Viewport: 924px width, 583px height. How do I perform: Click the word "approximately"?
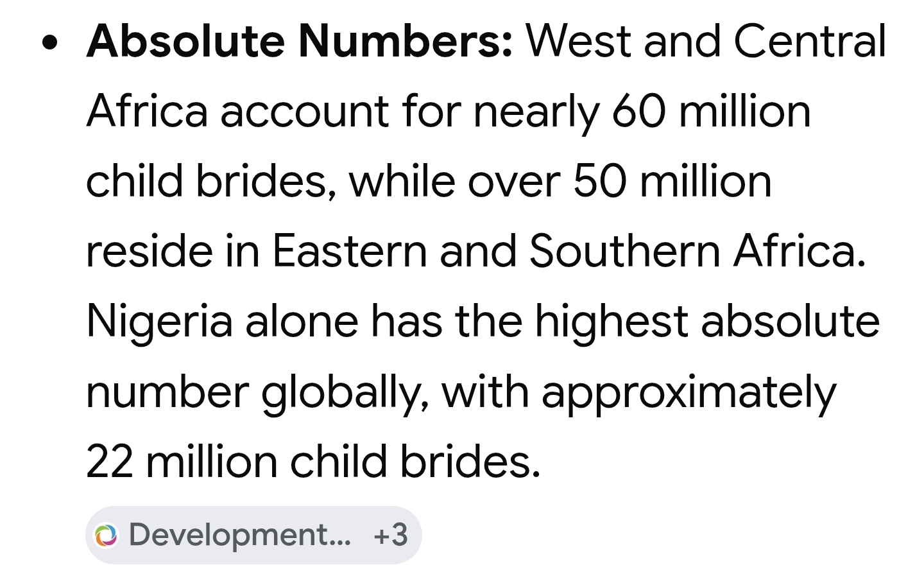coord(689,392)
